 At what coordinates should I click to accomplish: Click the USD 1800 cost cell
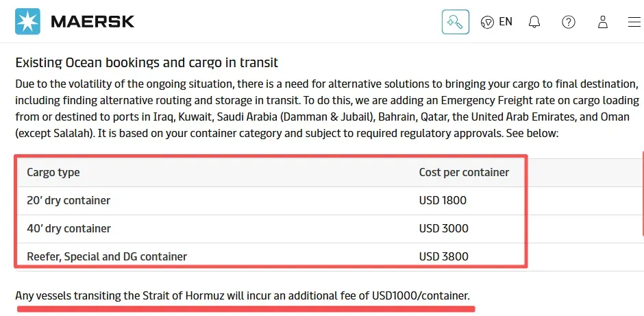click(x=443, y=201)
